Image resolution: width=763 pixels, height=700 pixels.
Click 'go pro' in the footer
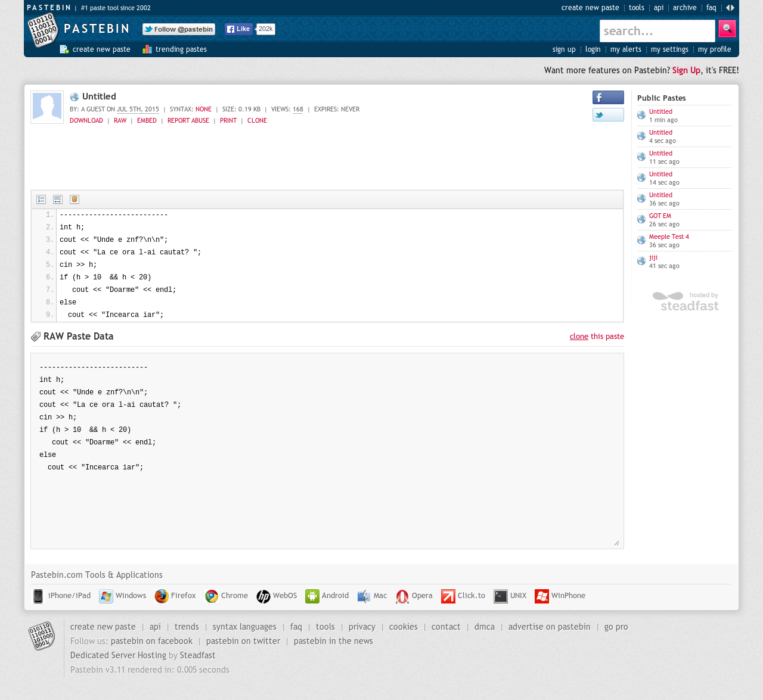(x=616, y=627)
